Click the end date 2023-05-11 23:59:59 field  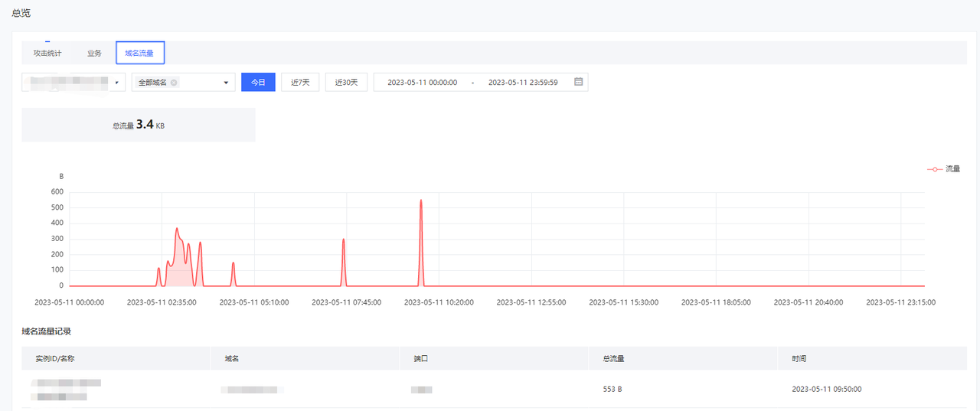[523, 82]
